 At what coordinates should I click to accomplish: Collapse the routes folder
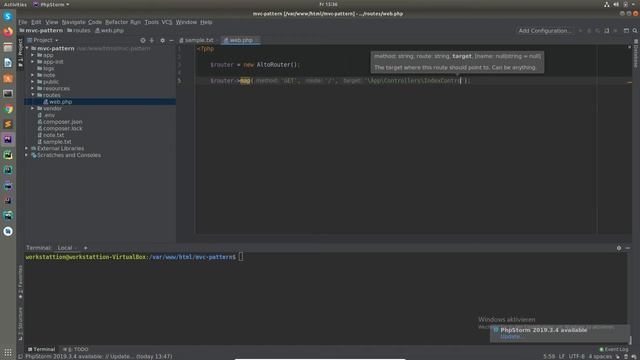(33, 95)
